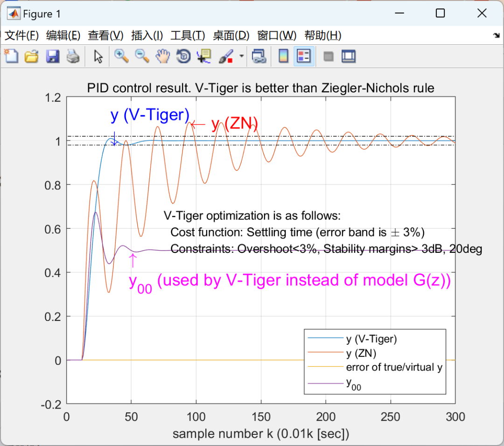Click the Link Plot icon
The height and width of the screenshot is (446, 504).
[259, 56]
